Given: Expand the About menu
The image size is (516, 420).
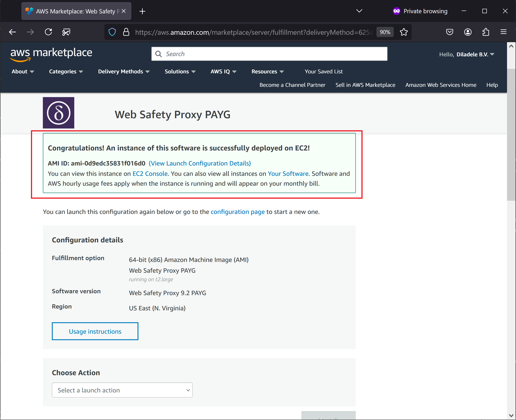Looking at the screenshot, I should pos(23,71).
